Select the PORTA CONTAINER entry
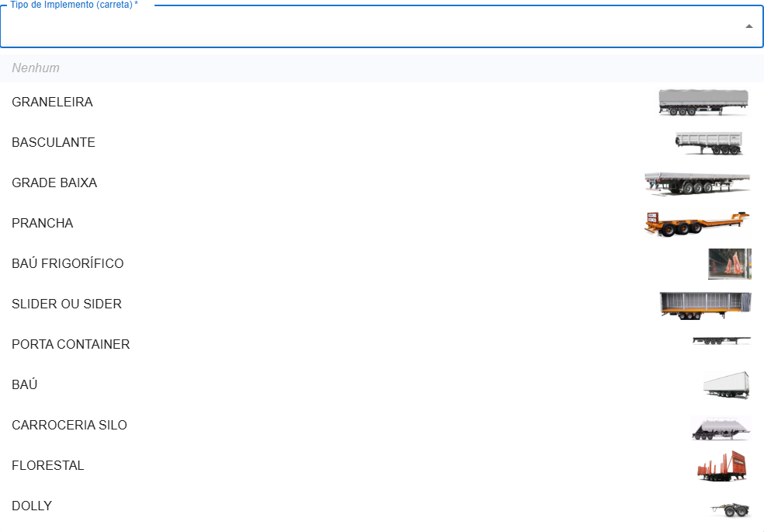Screen dimensions: 764x532 (71, 345)
